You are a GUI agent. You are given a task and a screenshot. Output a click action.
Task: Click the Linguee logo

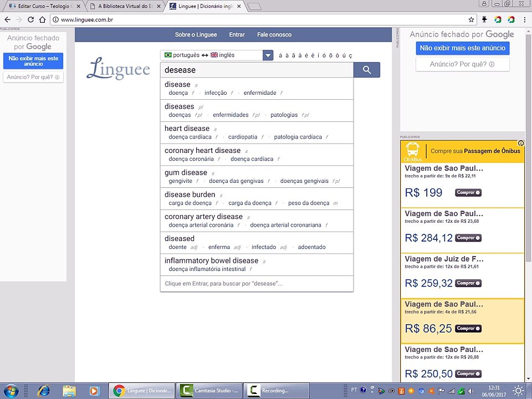coord(118,68)
